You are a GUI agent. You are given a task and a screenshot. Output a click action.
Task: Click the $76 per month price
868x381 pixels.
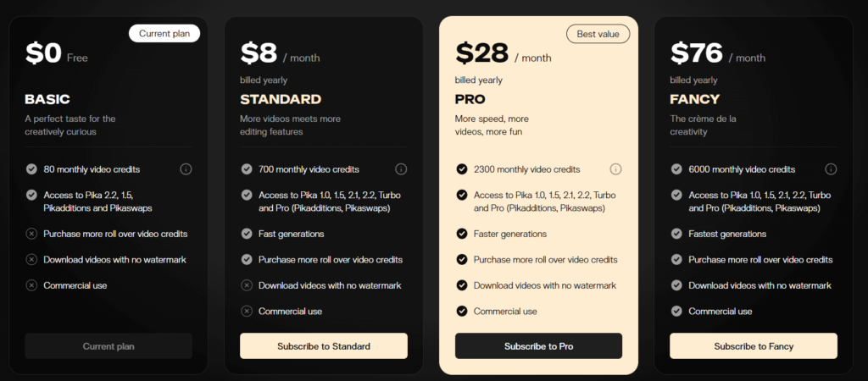point(717,53)
